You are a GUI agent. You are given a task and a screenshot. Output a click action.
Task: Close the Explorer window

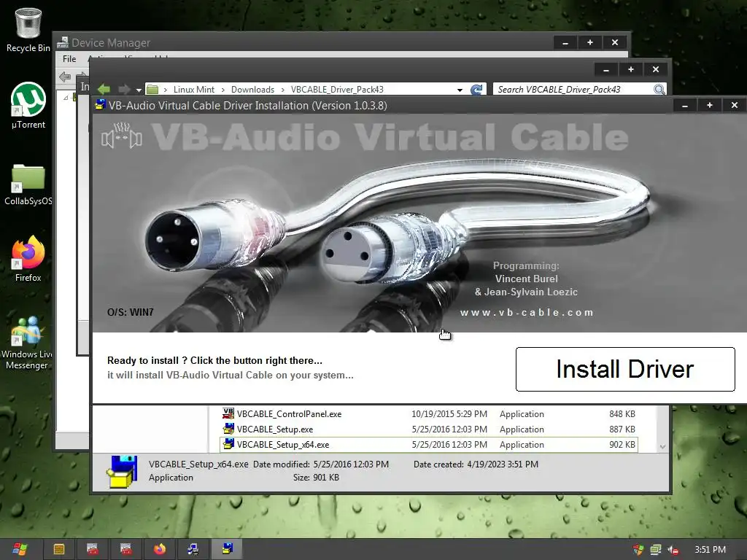point(656,69)
